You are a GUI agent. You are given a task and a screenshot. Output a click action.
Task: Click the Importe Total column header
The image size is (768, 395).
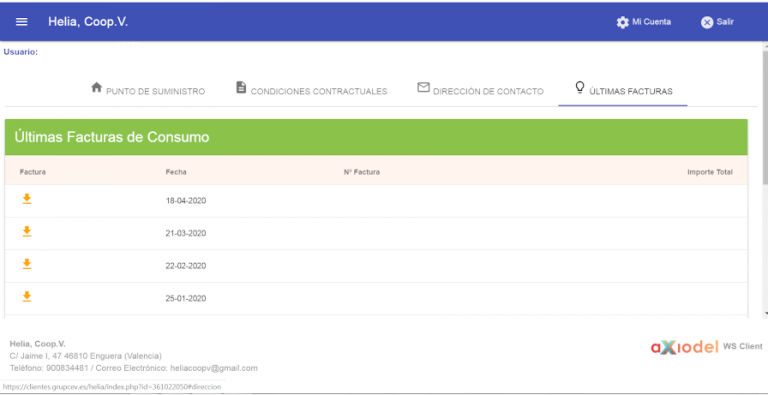pos(710,172)
